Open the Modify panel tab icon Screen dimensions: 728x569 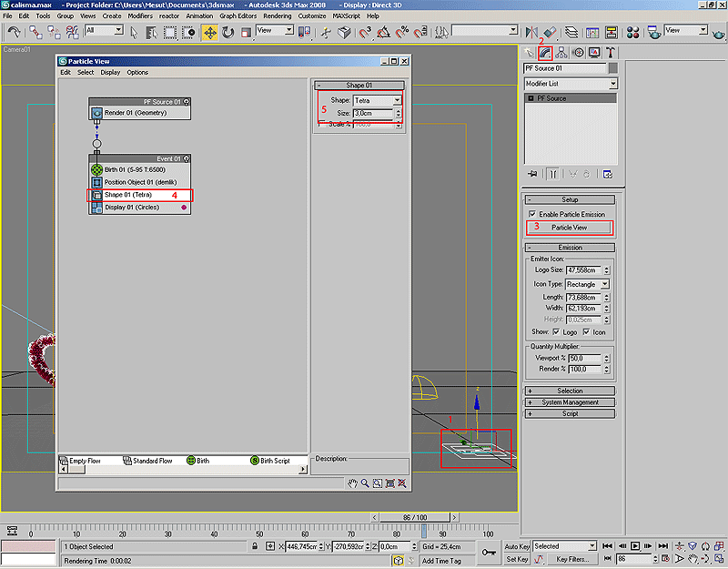(545, 52)
